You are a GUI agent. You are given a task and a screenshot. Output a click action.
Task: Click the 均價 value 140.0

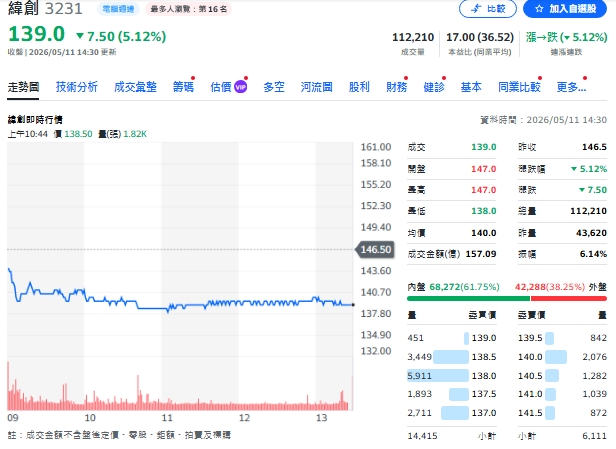(484, 233)
